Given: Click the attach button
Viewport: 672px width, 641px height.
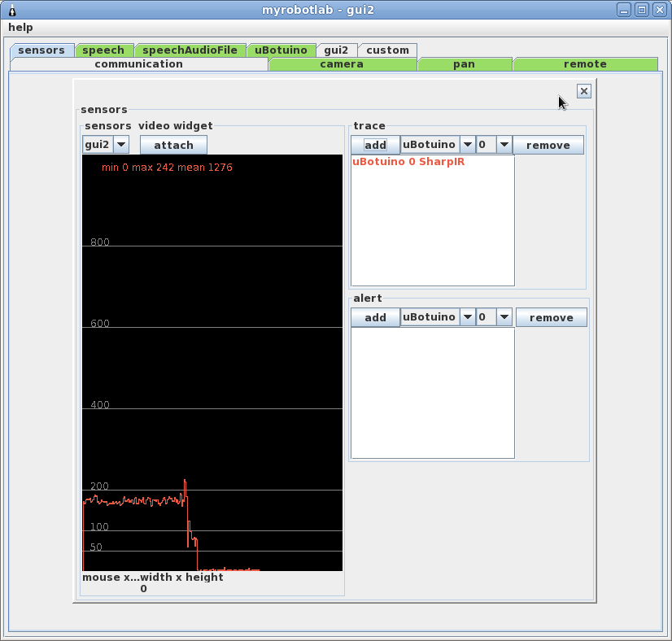Looking at the screenshot, I should [x=173, y=146].
